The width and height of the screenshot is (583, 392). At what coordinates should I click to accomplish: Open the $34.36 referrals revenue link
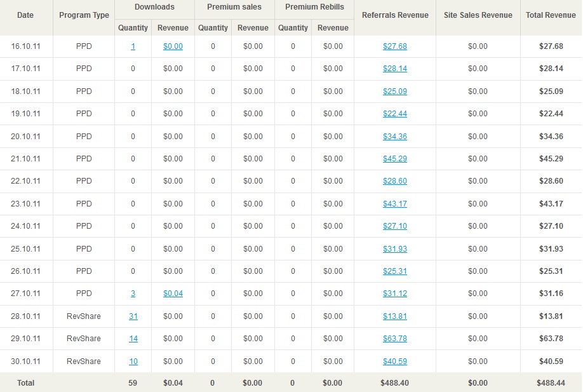(395, 136)
